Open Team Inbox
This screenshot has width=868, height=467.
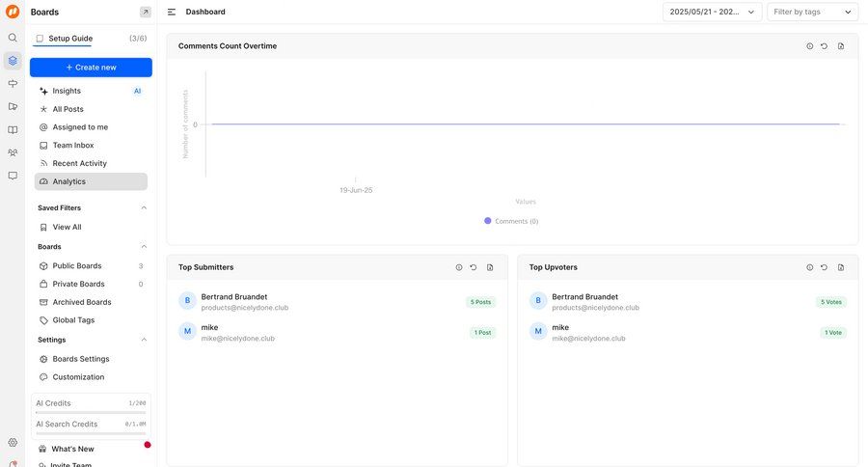(x=91, y=145)
